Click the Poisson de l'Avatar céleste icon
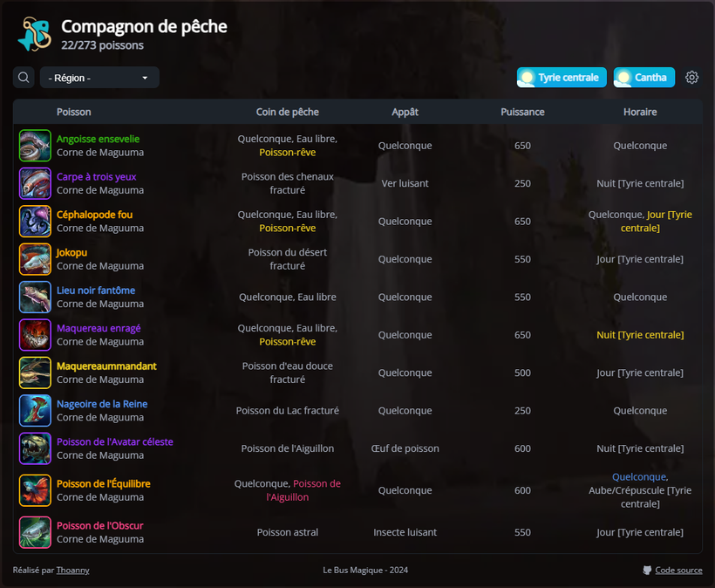Image resolution: width=715 pixels, height=588 pixels. click(x=35, y=448)
